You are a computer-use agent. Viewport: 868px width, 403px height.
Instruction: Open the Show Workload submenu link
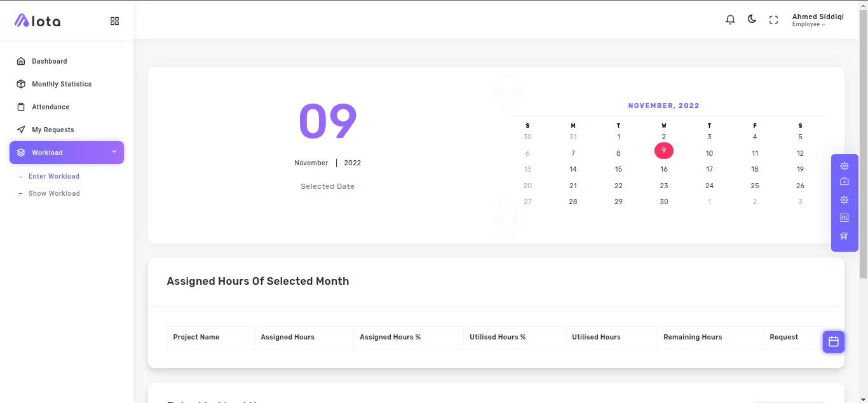[x=54, y=193]
